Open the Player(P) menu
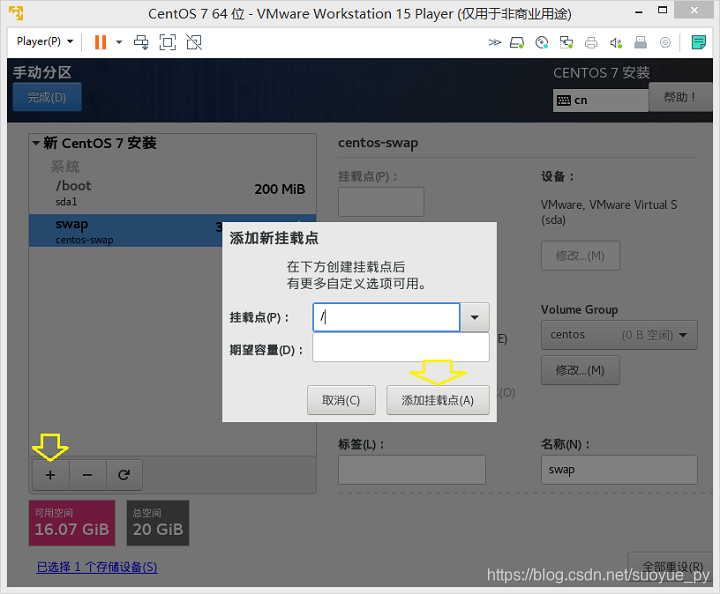The height and width of the screenshot is (594, 720). (45, 42)
